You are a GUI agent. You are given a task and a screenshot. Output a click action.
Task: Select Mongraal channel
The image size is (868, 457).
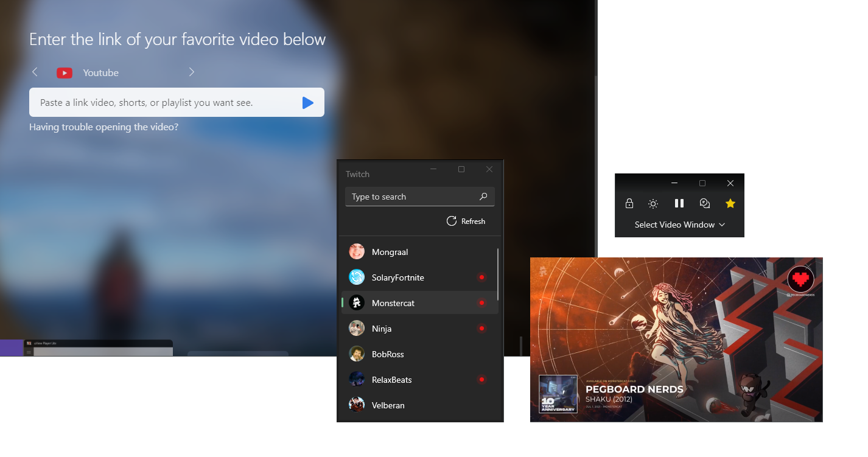coord(420,252)
